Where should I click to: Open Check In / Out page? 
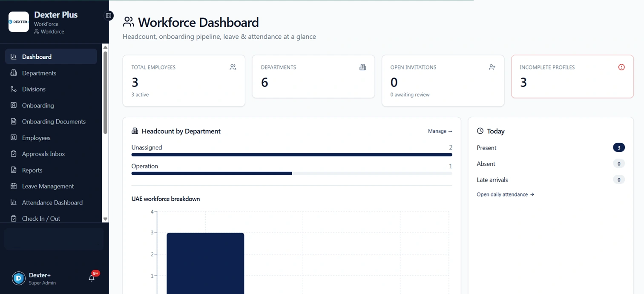tap(51, 219)
